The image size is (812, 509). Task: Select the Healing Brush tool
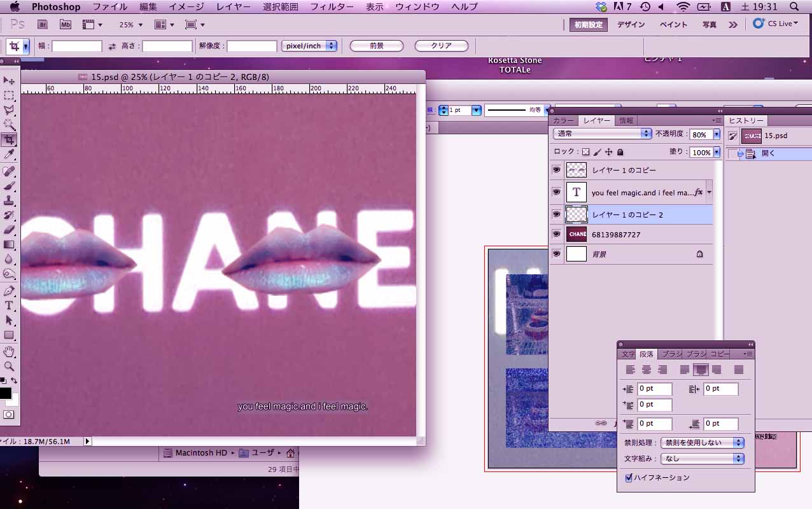pos(9,171)
